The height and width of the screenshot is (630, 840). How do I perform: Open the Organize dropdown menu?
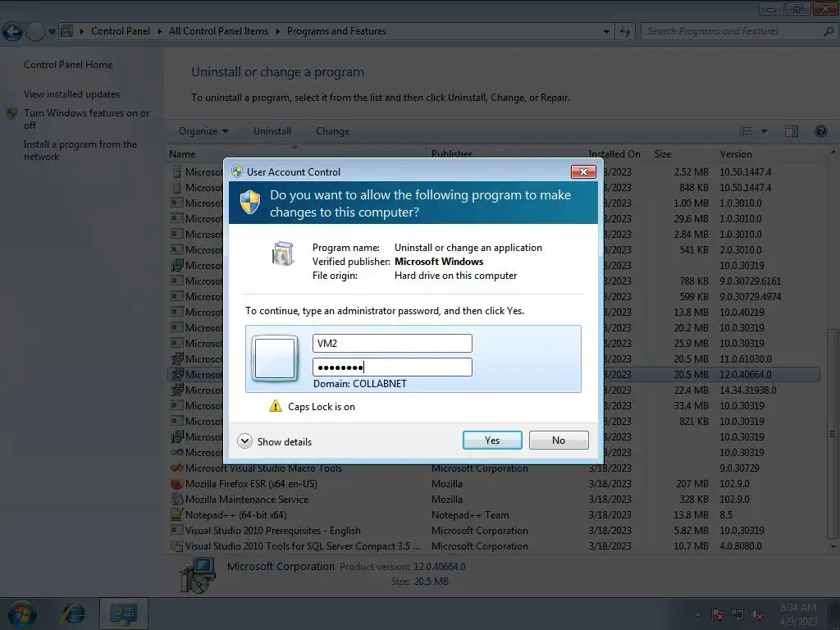[203, 131]
